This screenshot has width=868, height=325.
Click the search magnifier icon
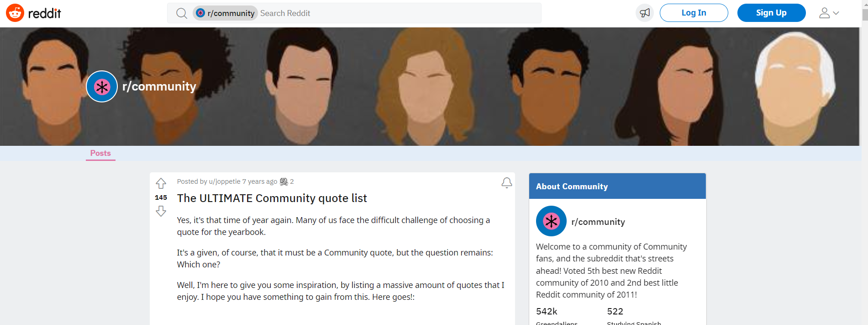pyautogui.click(x=182, y=13)
